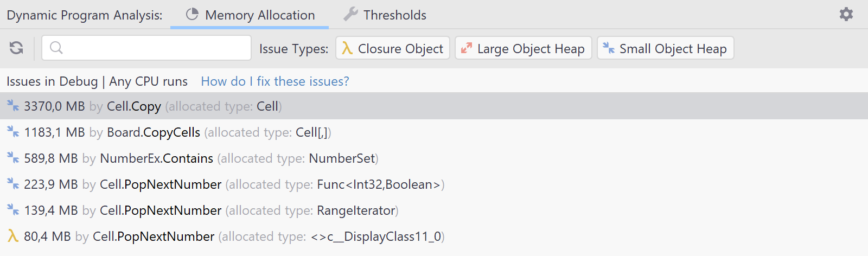Toggle Small Object Heap filter
The image size is (868, 256).
[x=665, y=48]
